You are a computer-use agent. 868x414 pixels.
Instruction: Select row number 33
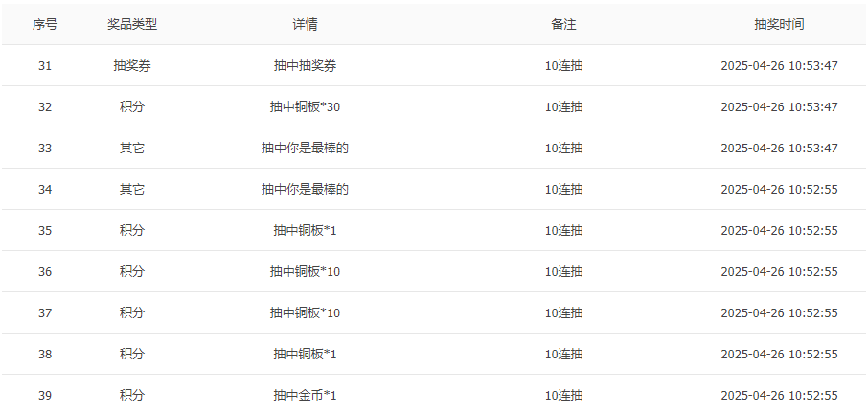click(45, 149)
